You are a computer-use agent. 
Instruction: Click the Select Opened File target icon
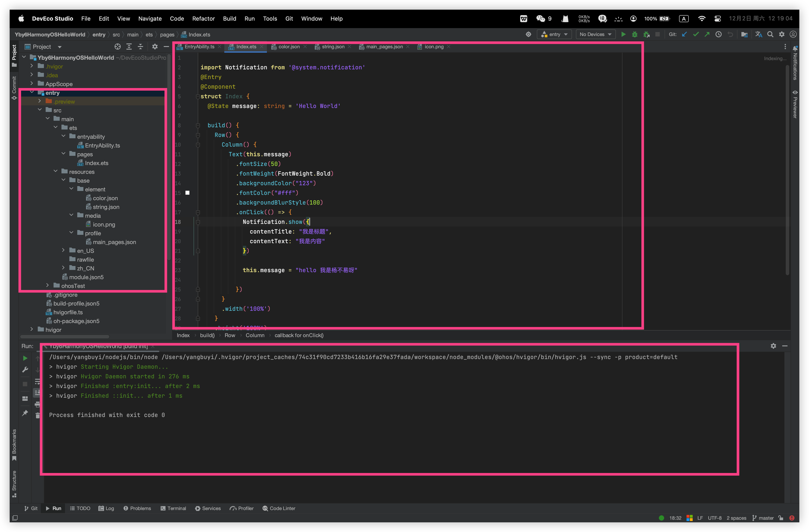click(118, 47)
